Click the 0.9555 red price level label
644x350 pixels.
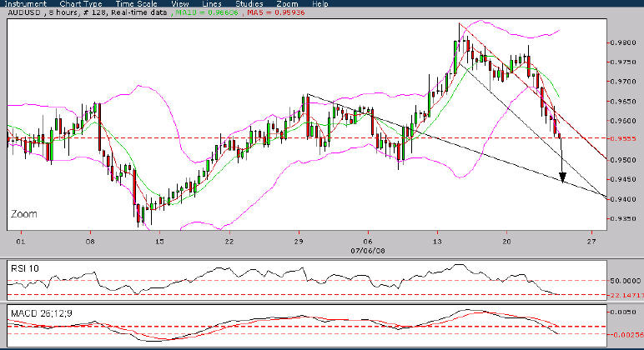pyautogui.click(x=623, y=138)
